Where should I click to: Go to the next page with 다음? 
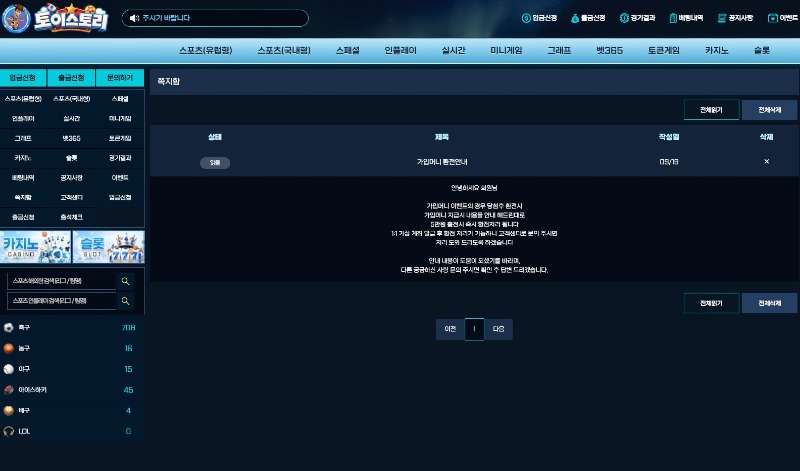pyautogui.click(x=498, y=329)
